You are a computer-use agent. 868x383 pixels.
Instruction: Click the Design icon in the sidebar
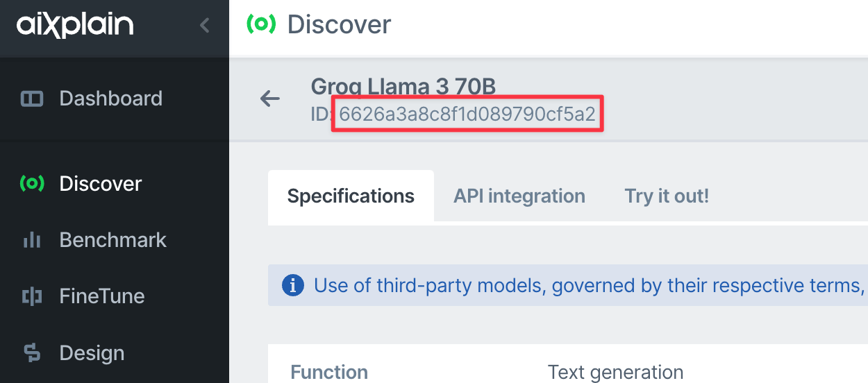coord(32,353)
